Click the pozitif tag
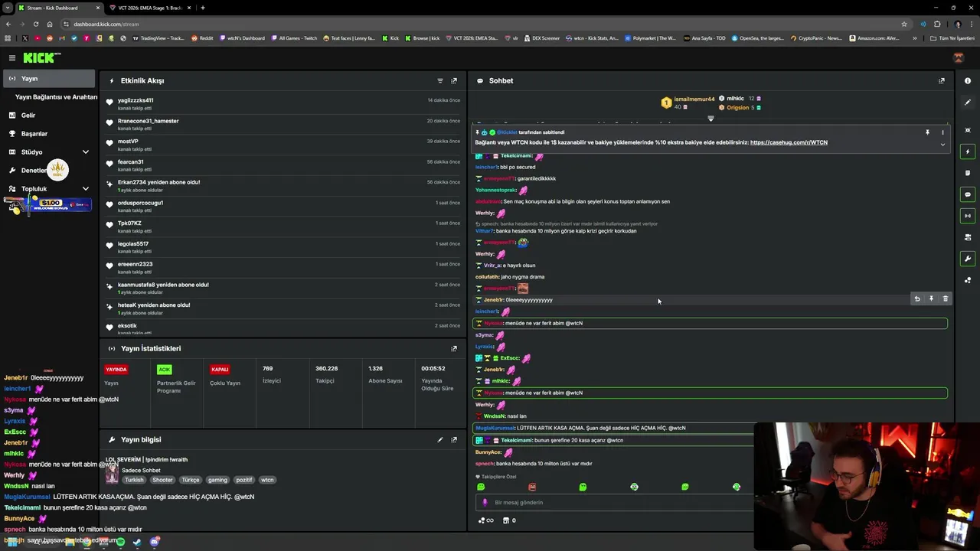Viewport: 980px width, 551px height. (243, 480)
